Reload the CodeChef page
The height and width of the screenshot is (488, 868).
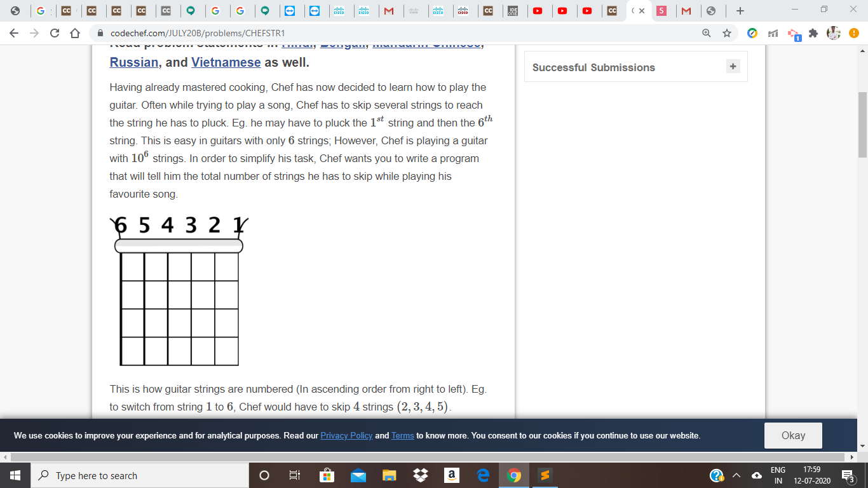click(x=55, y=33)
